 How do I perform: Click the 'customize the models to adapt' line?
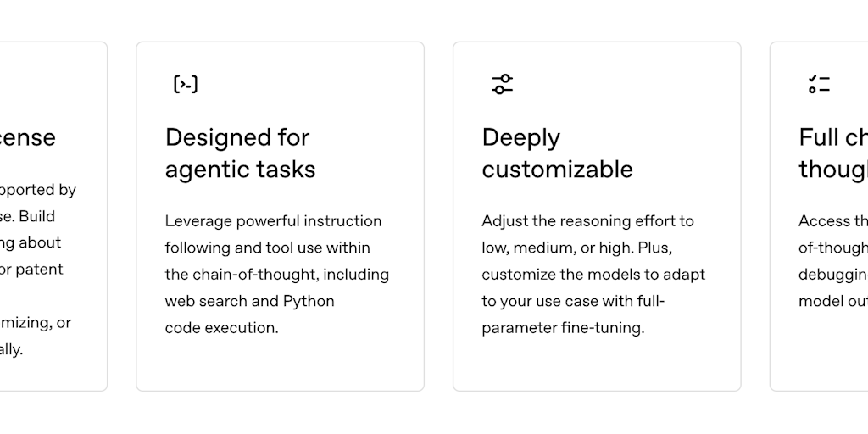pyautogui.click(x=593, y=275)
